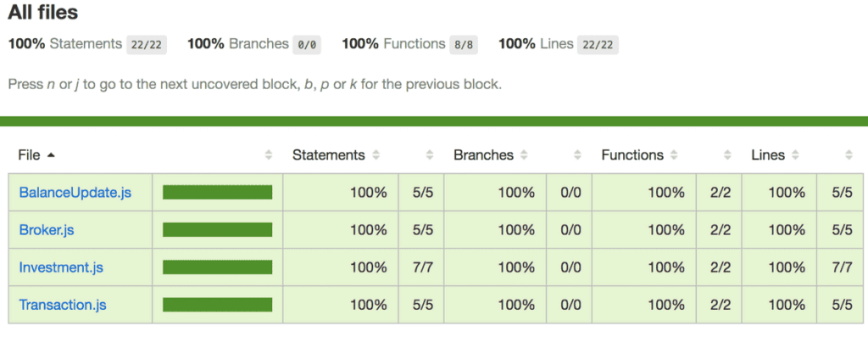
Task: Click the Statements column header label
Action: [x=328, y=155]
